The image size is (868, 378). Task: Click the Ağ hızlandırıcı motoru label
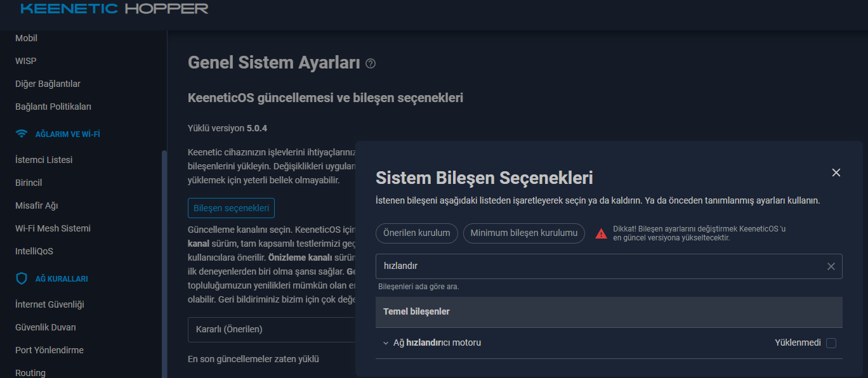click(437, 343)
